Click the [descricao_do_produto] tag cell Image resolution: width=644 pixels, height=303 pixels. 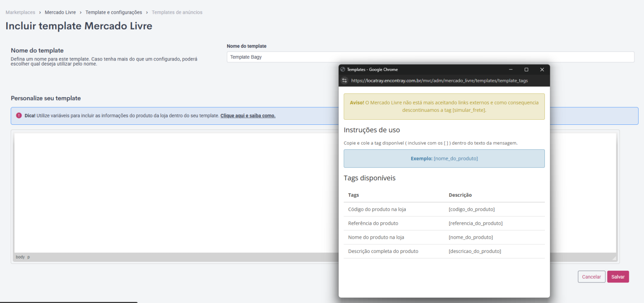coord(475,251)
